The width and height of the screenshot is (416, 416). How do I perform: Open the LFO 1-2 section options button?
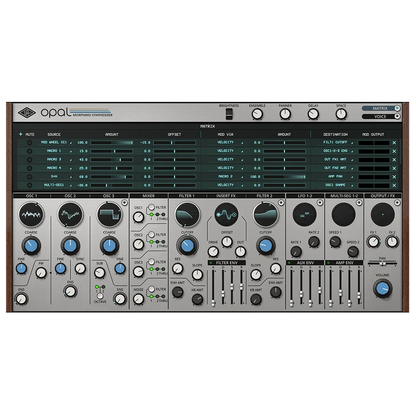(320, 202)
